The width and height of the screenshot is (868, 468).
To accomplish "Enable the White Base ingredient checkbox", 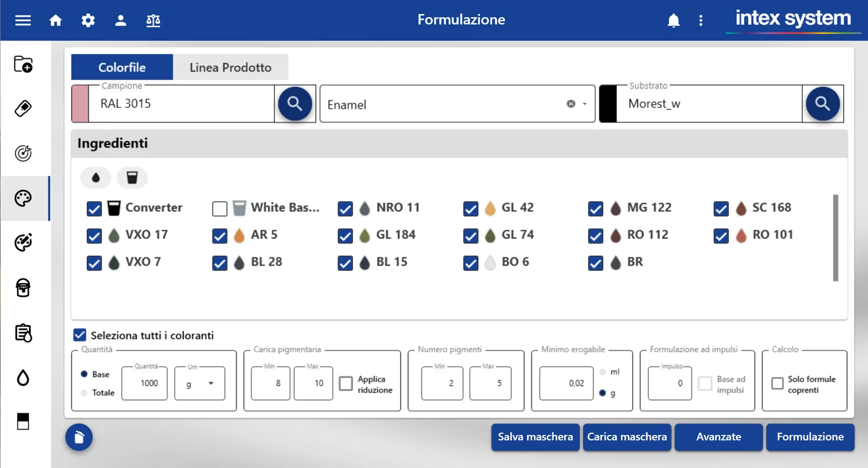I will (220, 208).
